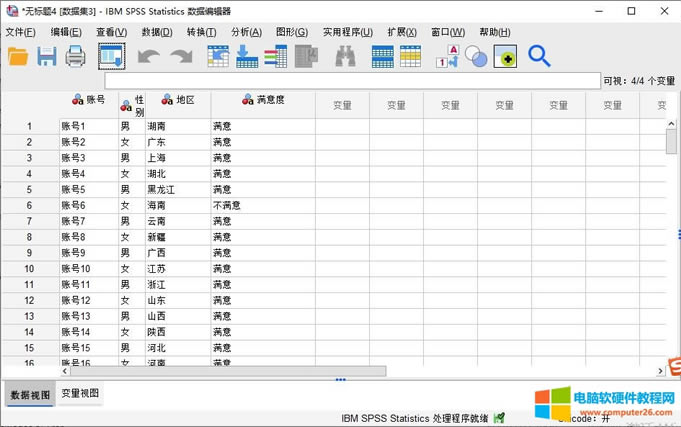Save the dataset with the floppy disk icon
The width and height of the screenshot is (681, 427).
(47, 57)
